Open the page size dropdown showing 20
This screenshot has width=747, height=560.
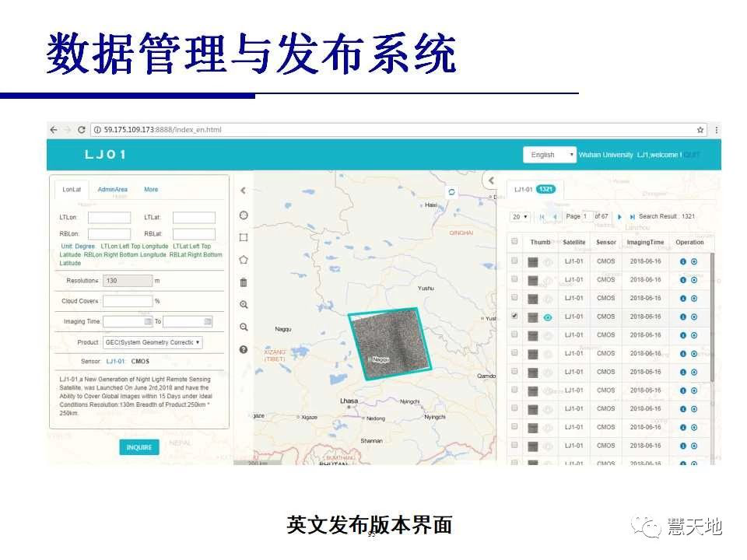pyautogui.click(x=521, y=217)
